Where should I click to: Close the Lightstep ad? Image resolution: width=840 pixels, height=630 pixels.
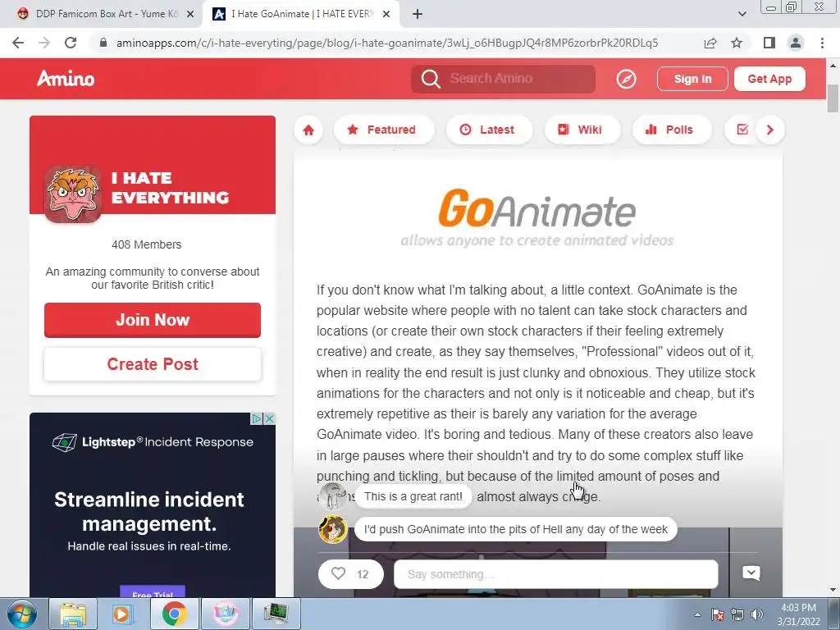pos(270,418)
